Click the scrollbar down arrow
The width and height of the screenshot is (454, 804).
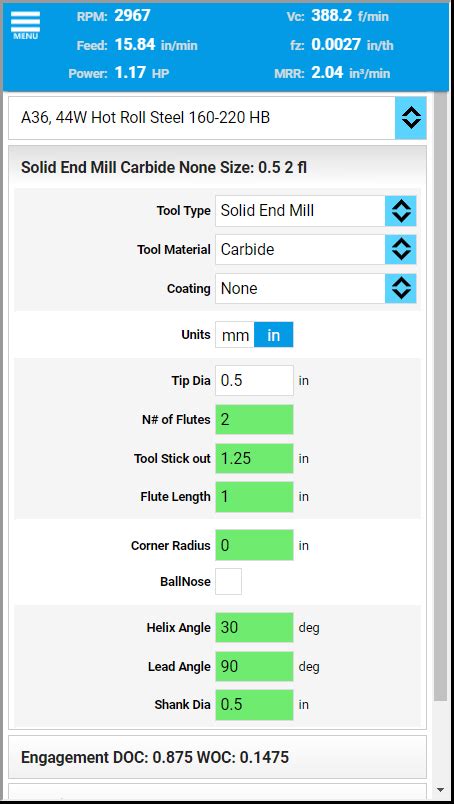click(x=440, y=790)
